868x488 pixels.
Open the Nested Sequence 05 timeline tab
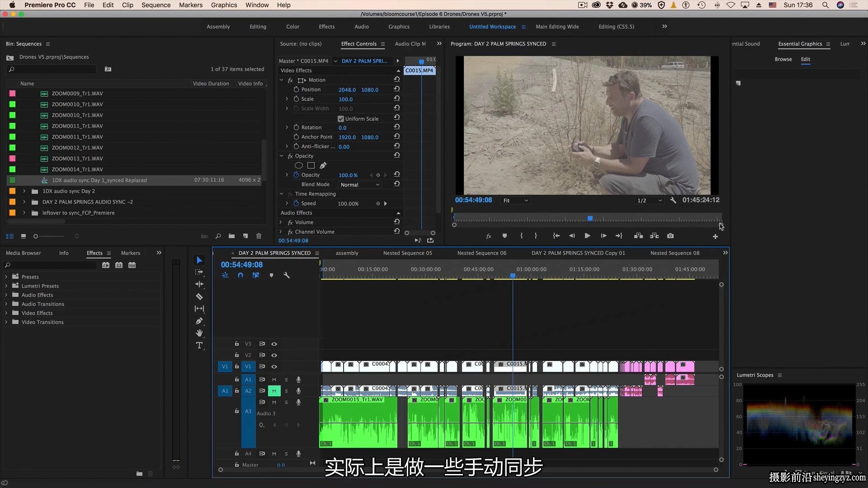407,253
